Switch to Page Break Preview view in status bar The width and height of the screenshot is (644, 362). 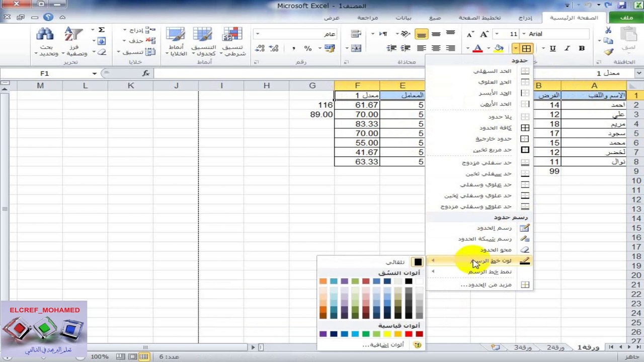121,356
